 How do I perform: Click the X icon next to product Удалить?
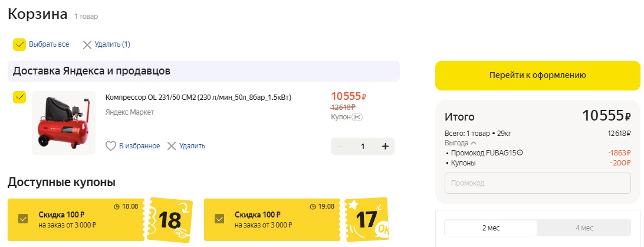click(172, 146)
